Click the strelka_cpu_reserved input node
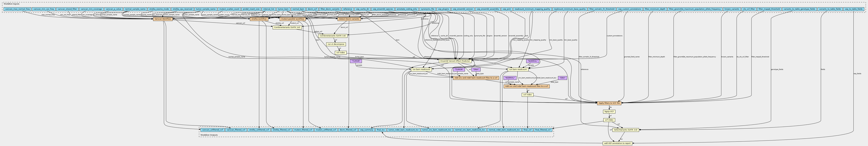Screen dimensions: 868x146 182,9
